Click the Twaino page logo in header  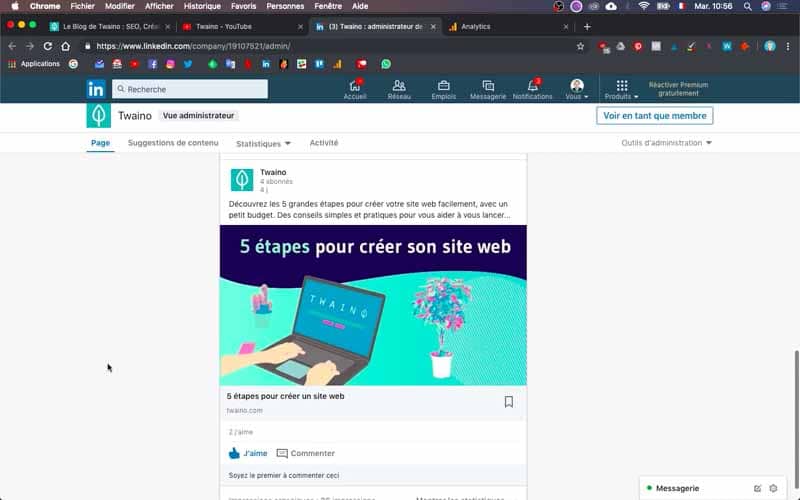tap(98, 115)
